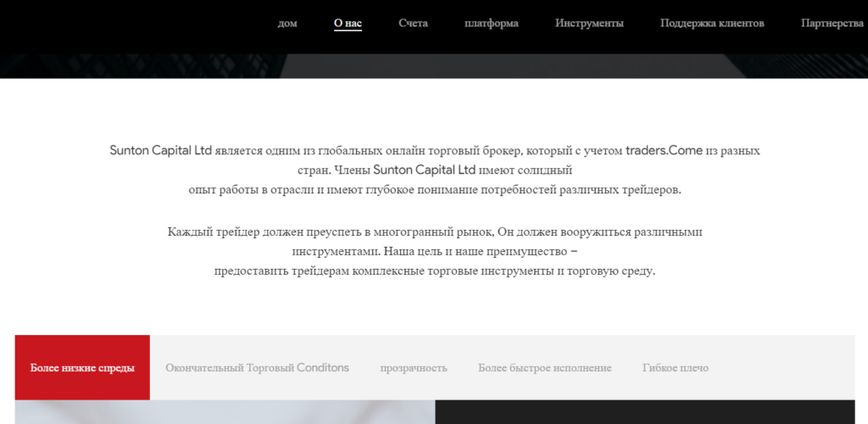Viewport: 868px width, 424px height.
Task: Open the дом navigation link
Action: (287, 23)
